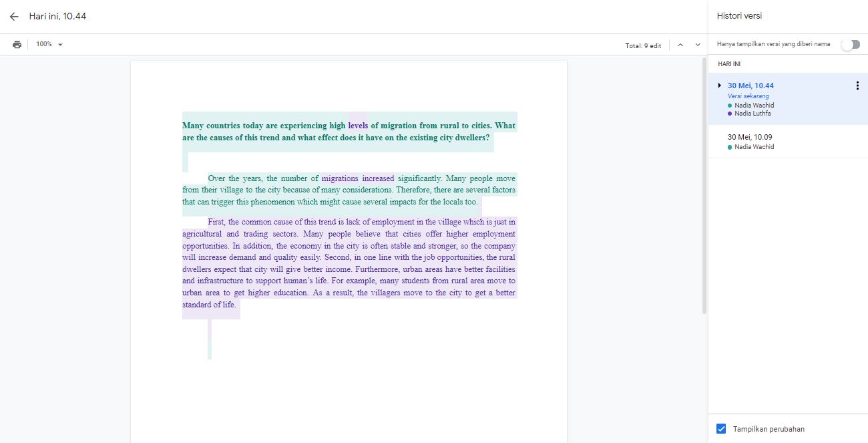This screenshot has height=443, width=868.
Task: Click the 'Versi sekarang' label
Action: [748, 96]
